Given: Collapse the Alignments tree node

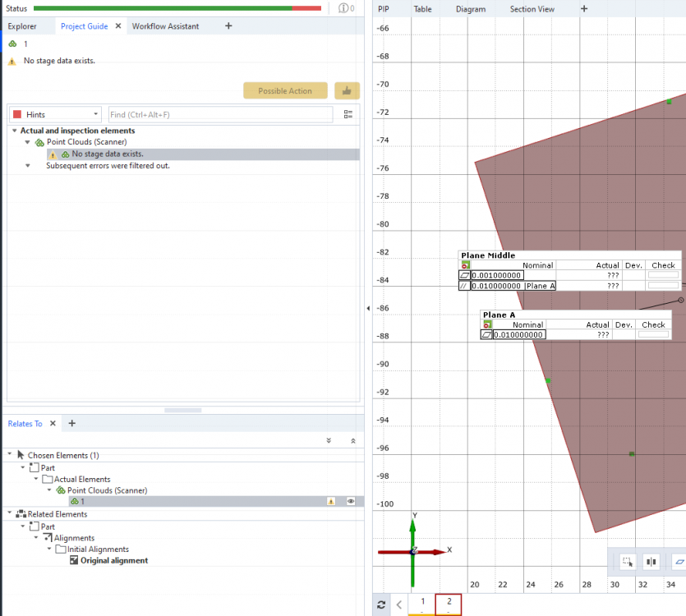Looking at the screenshot, I should tap(36, 538).
